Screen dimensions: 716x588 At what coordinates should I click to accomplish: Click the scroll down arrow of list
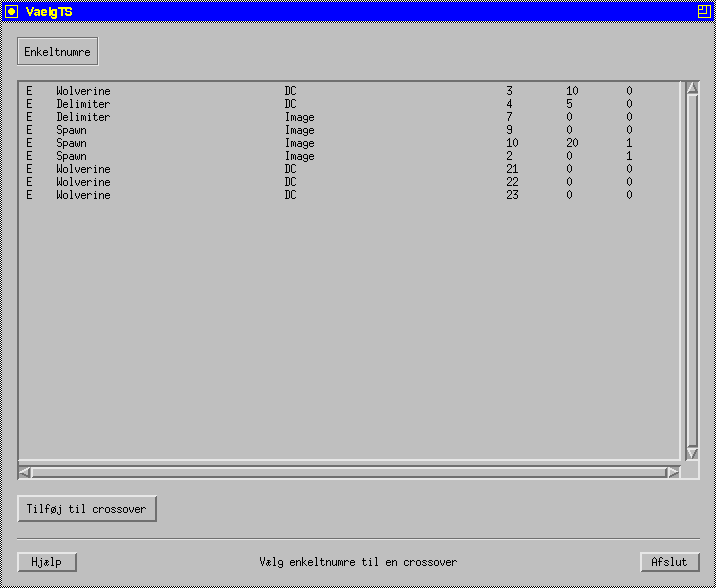click(x=692, y=453)
